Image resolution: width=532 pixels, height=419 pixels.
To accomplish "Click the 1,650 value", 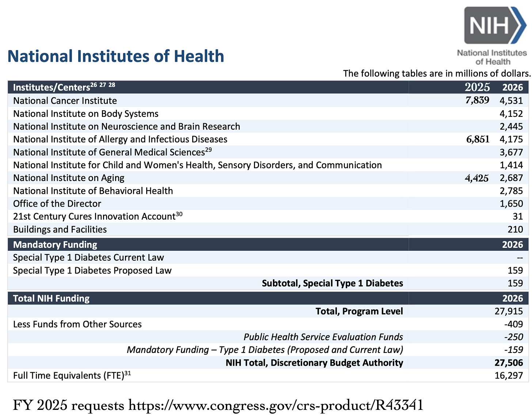I will tap(511, 204).
